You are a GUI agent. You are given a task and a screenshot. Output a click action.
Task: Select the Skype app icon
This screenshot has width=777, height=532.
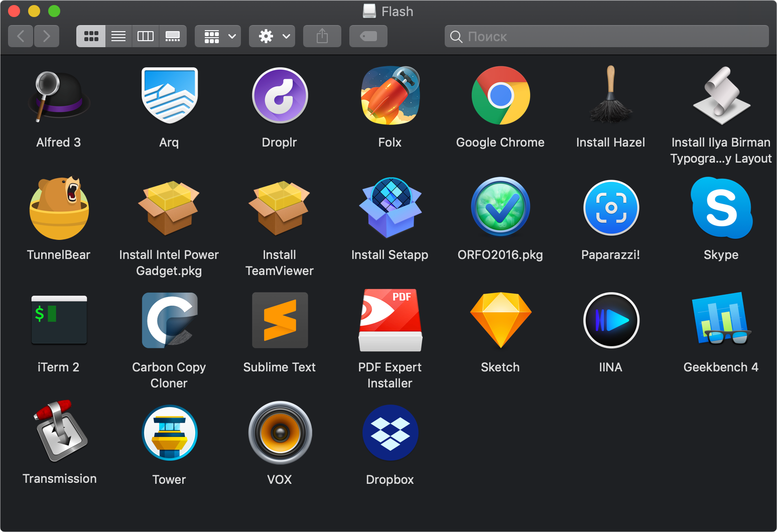pyautogui.click(x=722, y=208)
